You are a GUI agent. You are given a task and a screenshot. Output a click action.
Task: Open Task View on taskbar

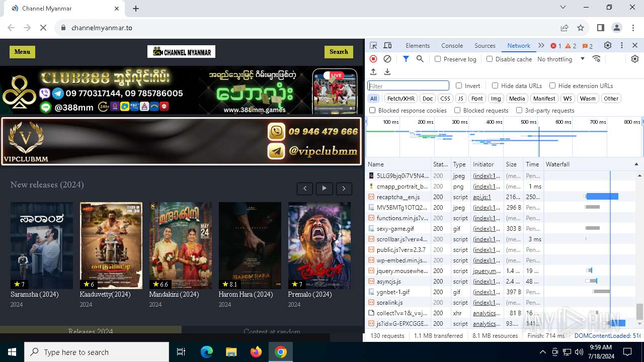(181, 352)
